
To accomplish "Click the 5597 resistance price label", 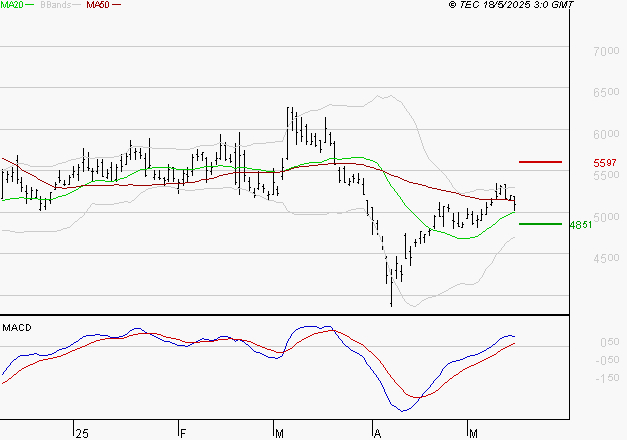I will coord(604,163).
